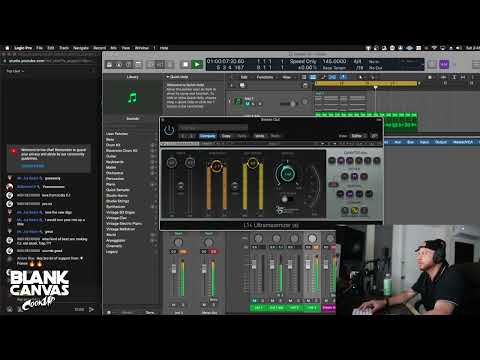Click the yellow-green button in the bottom plugin row
Screen dimensions: 480x360
click(x=355, y=211)
